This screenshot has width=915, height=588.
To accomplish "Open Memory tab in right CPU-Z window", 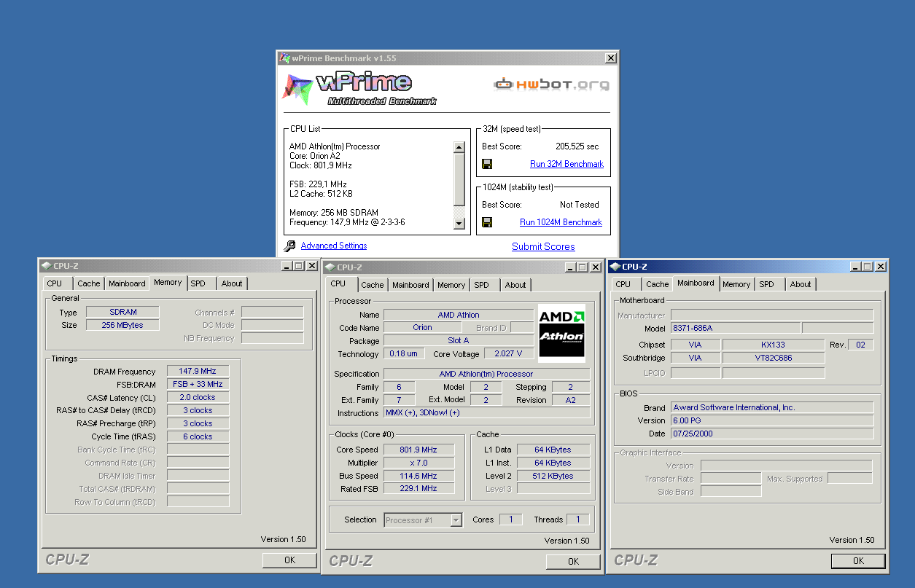I will (737, 284).
